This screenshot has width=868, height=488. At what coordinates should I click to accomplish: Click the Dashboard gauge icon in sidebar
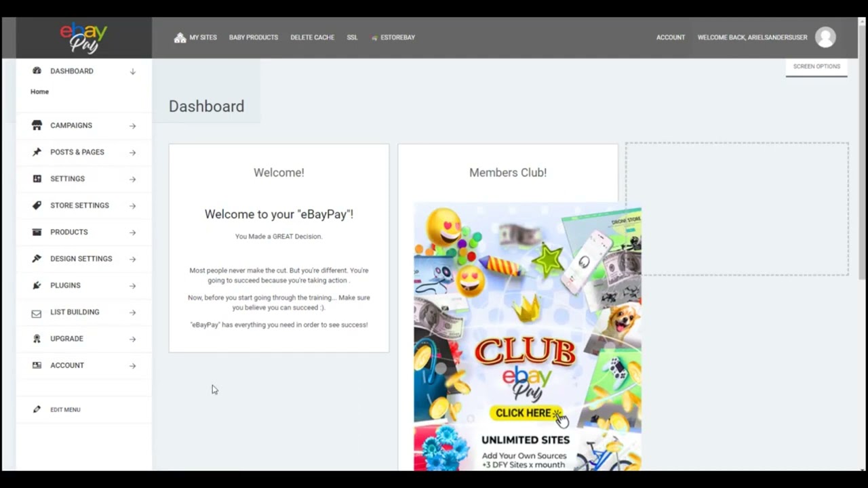37,70
